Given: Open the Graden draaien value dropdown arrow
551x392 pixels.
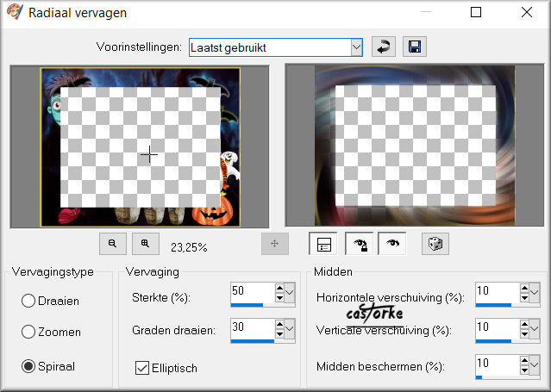Looking at the screenshot, I should pos(290,329).
